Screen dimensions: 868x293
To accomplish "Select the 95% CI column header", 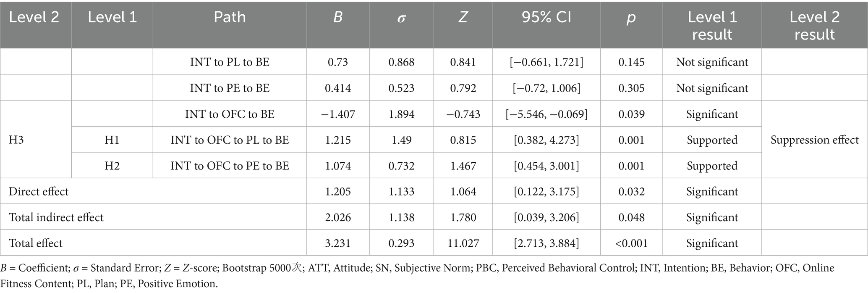I will 546,17.
